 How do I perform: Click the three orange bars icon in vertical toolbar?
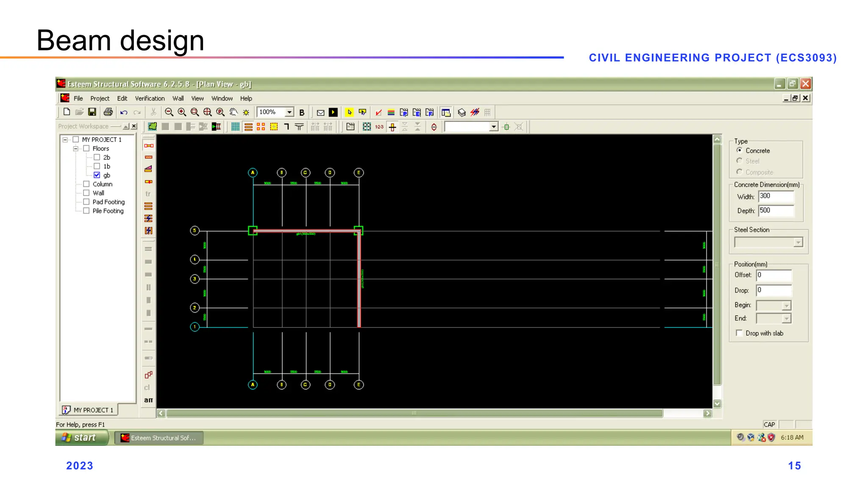tap(148, 206)
